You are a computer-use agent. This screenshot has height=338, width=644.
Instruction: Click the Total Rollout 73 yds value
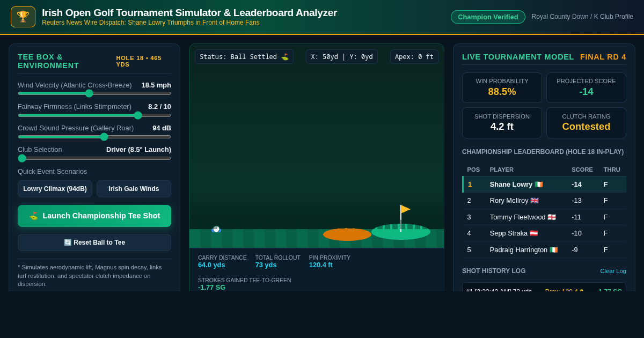coord(266,265)
